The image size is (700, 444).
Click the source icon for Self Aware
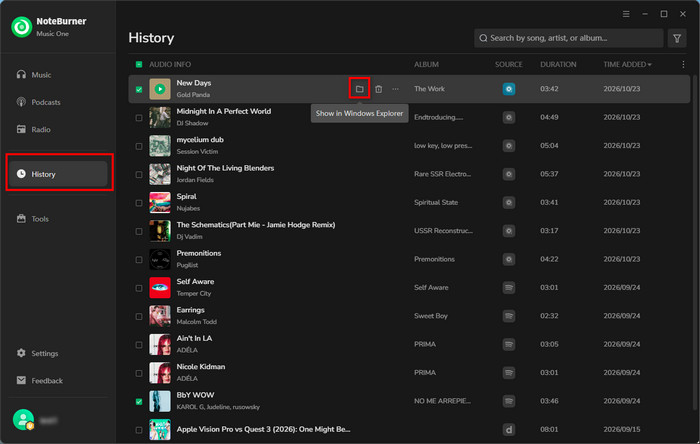(x=508, y=287)
